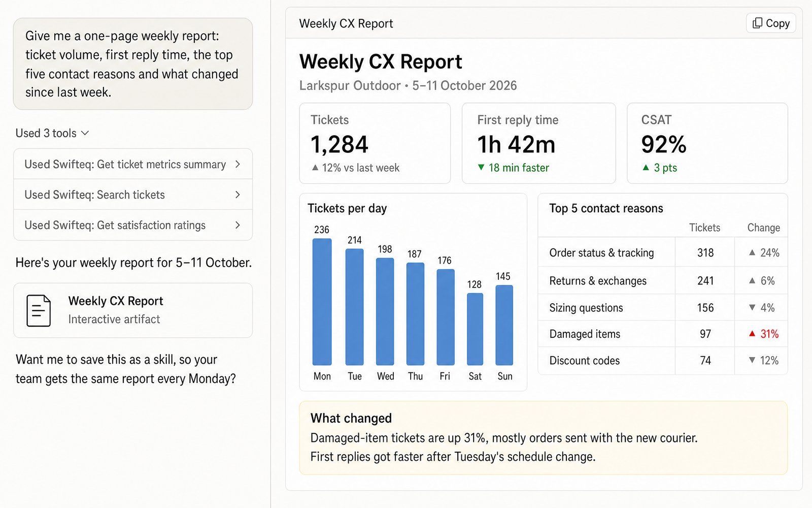Select the Wednesday bar showing 198

pos(385,311)
